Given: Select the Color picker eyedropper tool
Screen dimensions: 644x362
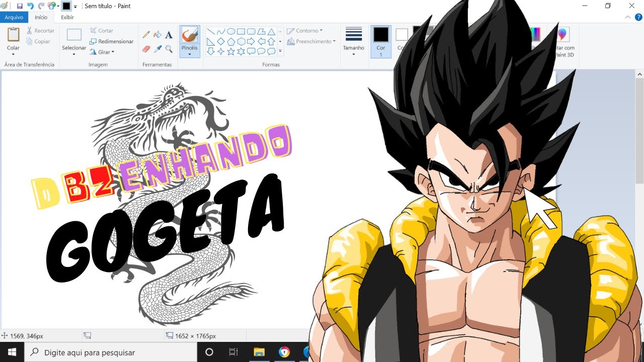Looking at the screenshot, I should coord(157,49).
